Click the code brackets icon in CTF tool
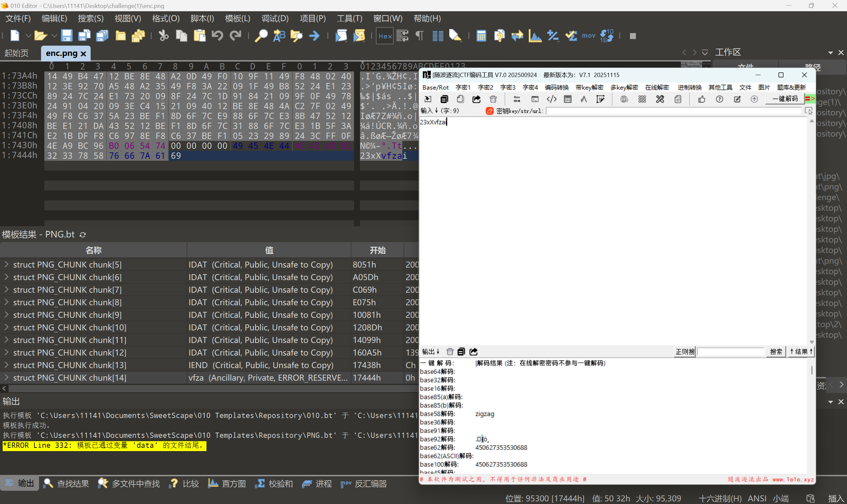Screen dimensions: 847x504 pos(551,99)
